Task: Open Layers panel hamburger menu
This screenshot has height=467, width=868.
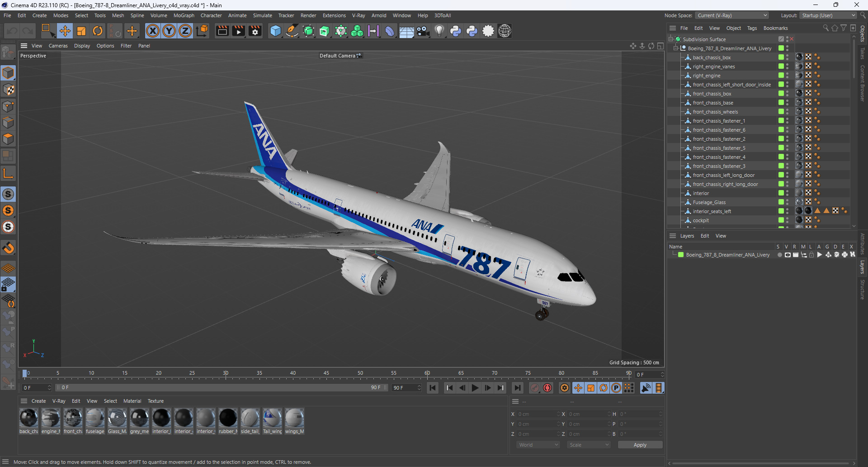Action: pos(673,236)
